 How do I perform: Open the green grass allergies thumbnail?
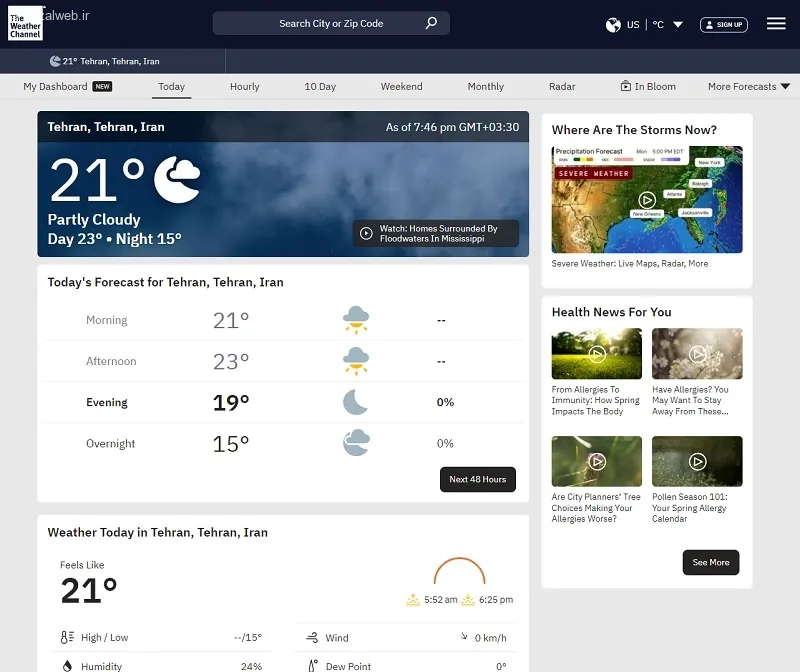tap(596, 354)
